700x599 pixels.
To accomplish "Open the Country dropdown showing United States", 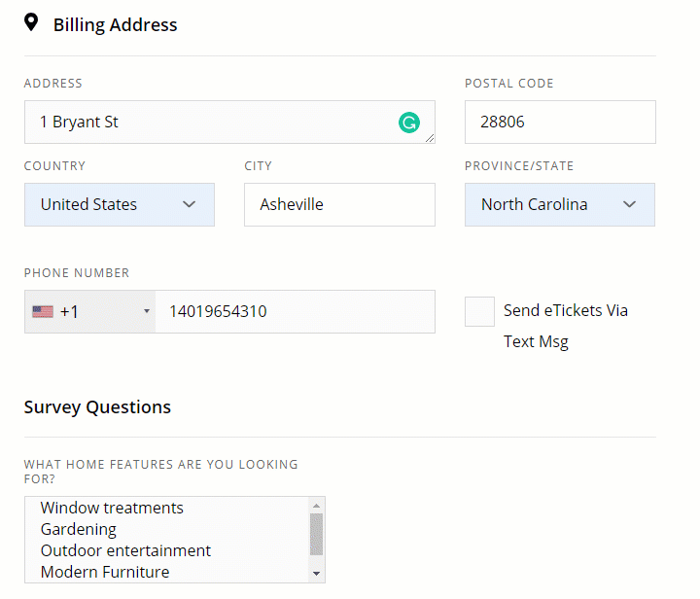I will click(x=119, y=205).
